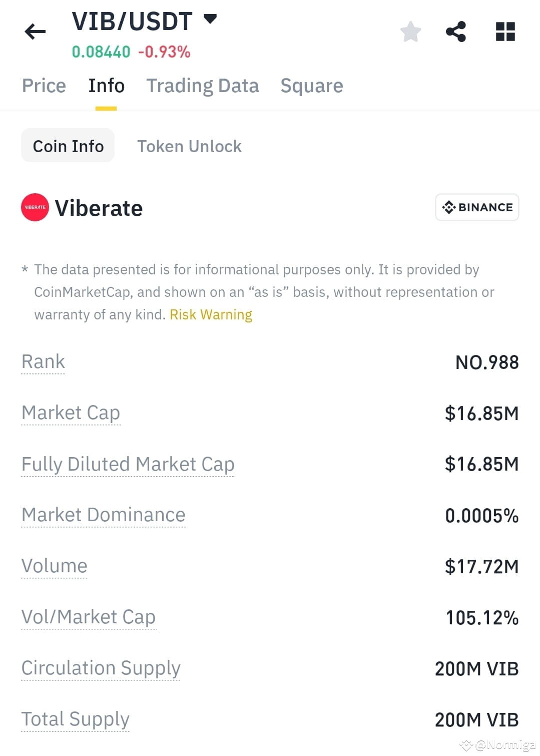
Task: Expand the Vol/Market Cap definition
Action: coord(88,617)
